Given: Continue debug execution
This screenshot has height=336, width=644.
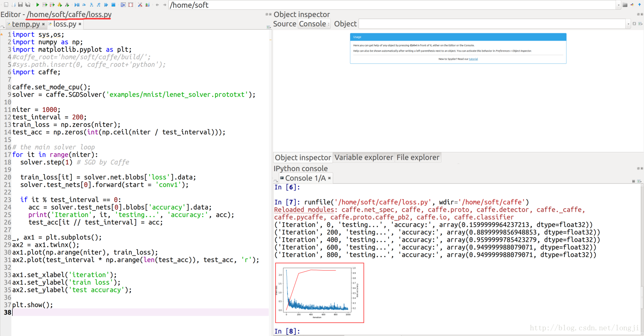Looking at the screenshot, I should (106, 5).
